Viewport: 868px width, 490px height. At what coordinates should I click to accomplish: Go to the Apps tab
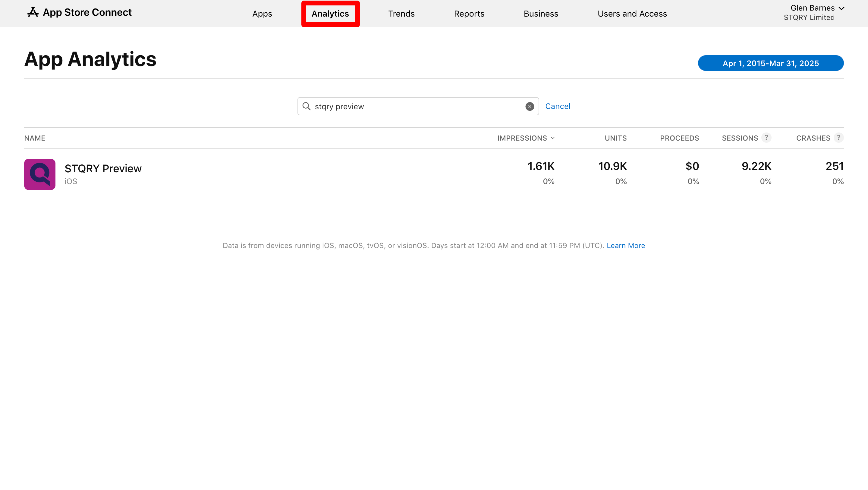click(262, 14)
